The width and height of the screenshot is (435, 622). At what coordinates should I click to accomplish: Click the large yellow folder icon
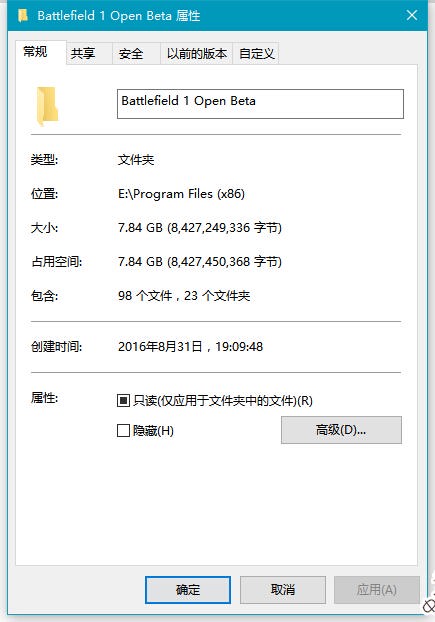coord(48,106)
